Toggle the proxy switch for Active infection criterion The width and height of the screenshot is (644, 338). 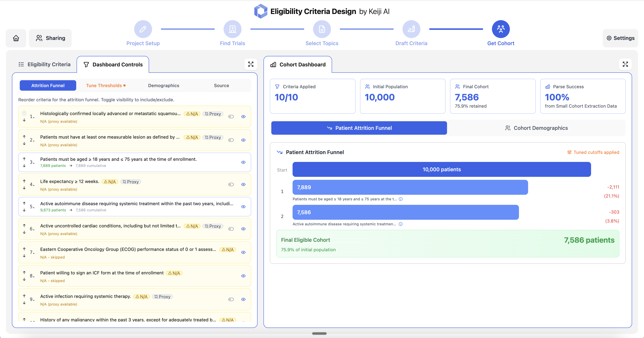231,299
